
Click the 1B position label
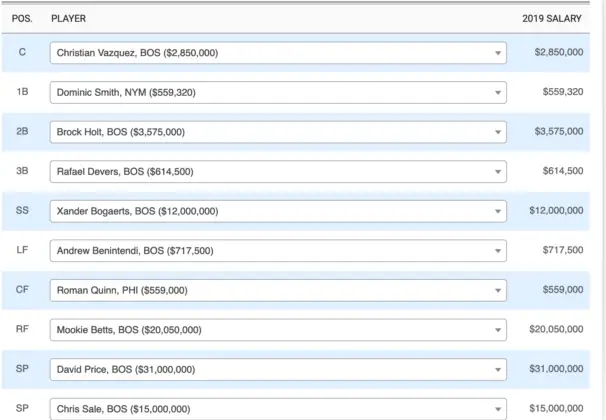click(22, 92)
